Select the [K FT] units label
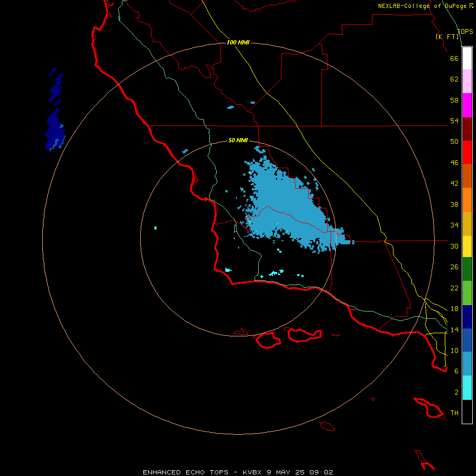The image size is (476, 476). (447, 36)
